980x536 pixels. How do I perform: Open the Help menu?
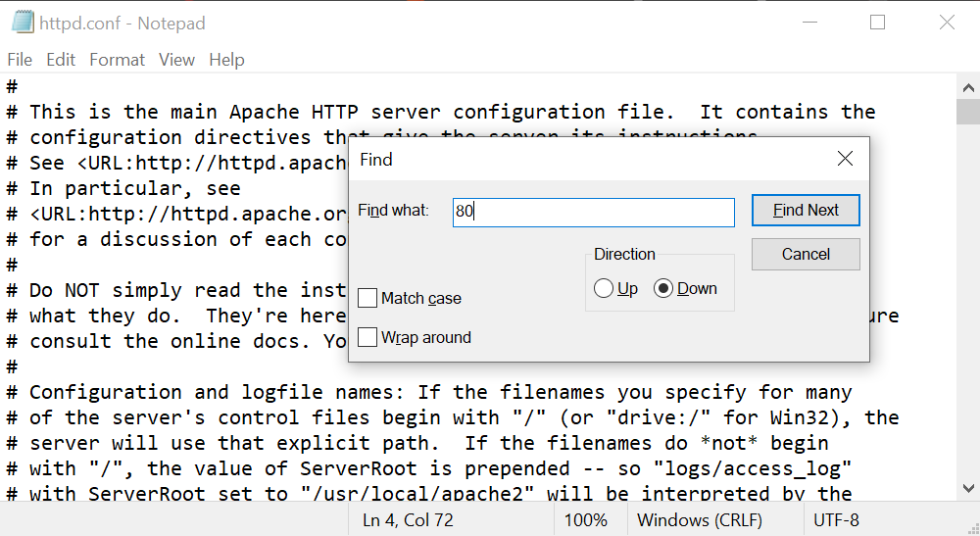[226, 60]
